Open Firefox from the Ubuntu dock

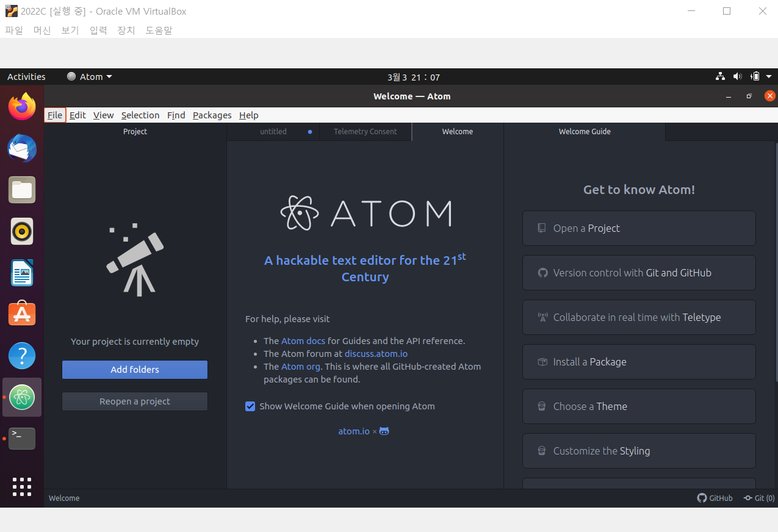(22, 107)
